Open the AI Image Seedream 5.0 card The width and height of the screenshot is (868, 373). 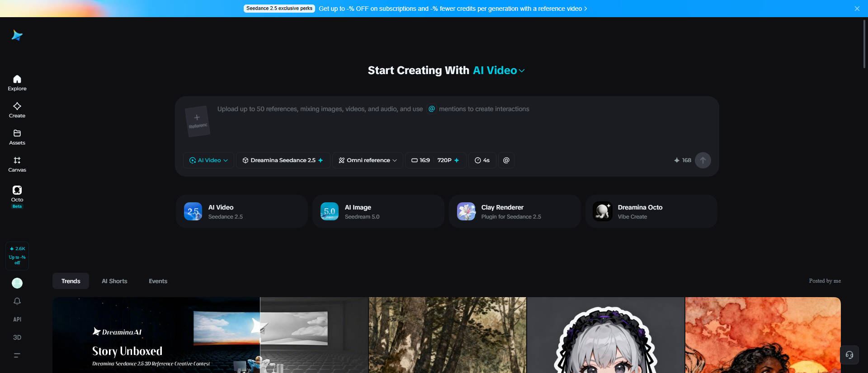(378, 211)
